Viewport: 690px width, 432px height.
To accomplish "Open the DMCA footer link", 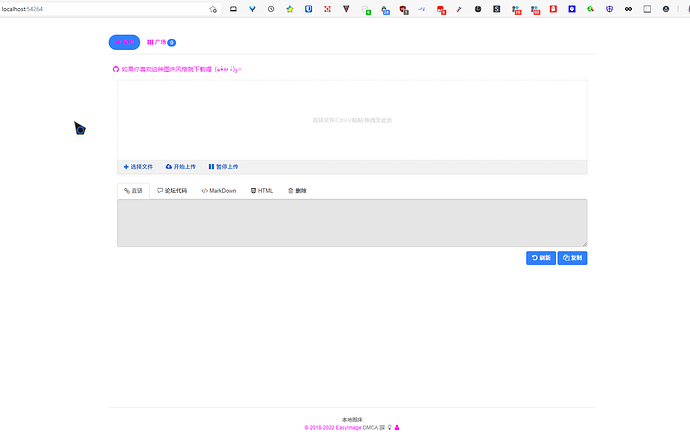I will (x=370, y=427).
